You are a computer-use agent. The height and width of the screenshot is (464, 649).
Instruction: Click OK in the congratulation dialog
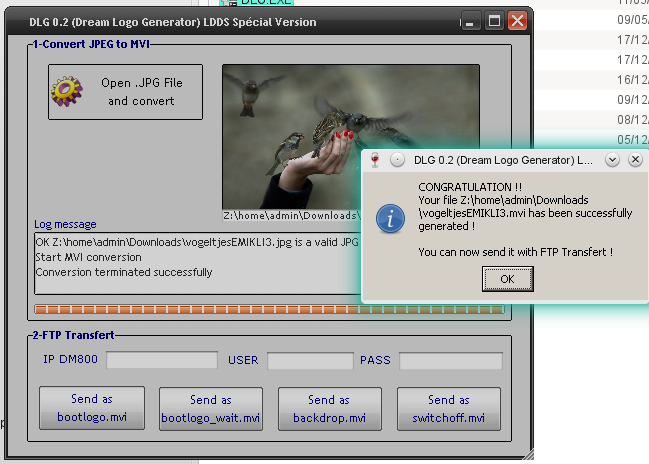click(x=507, y=279)
